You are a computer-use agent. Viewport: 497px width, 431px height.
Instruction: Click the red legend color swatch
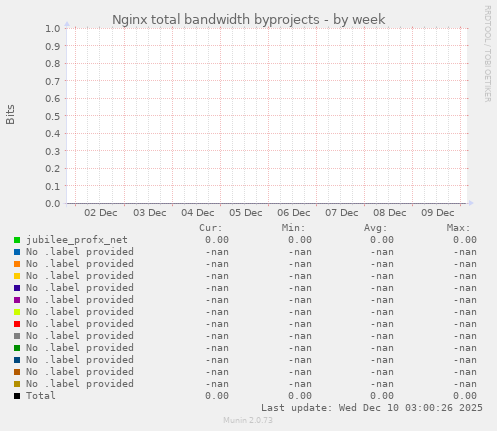click(x=17, y=324)
